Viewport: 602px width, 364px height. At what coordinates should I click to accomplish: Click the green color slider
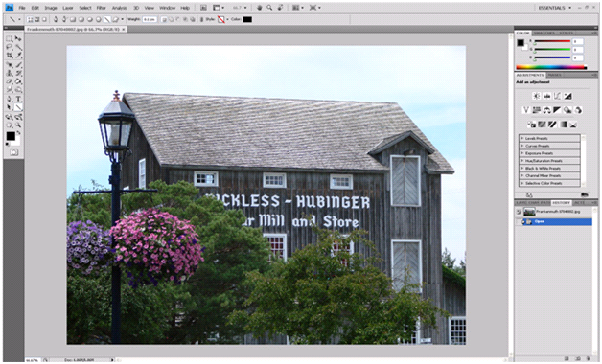pyautogui.click(x=552, y=50)
